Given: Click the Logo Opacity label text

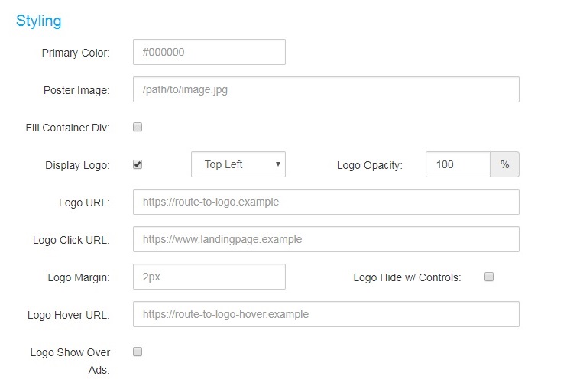Looking at the screenshot, I should [370, 165].
